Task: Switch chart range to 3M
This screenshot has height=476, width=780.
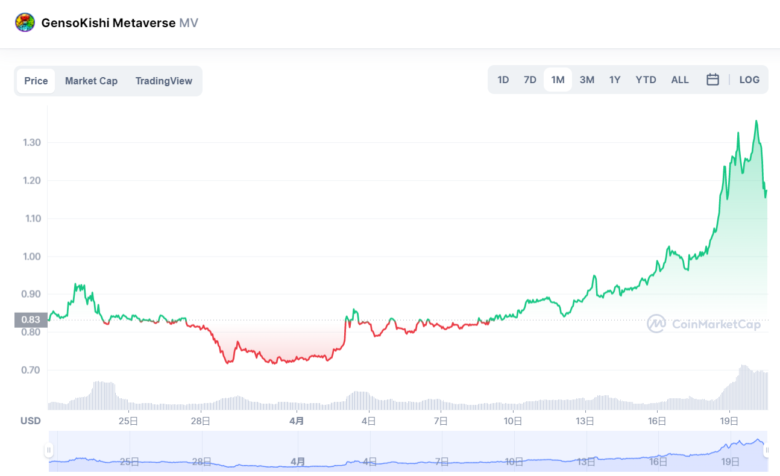Action: [586, 80]
